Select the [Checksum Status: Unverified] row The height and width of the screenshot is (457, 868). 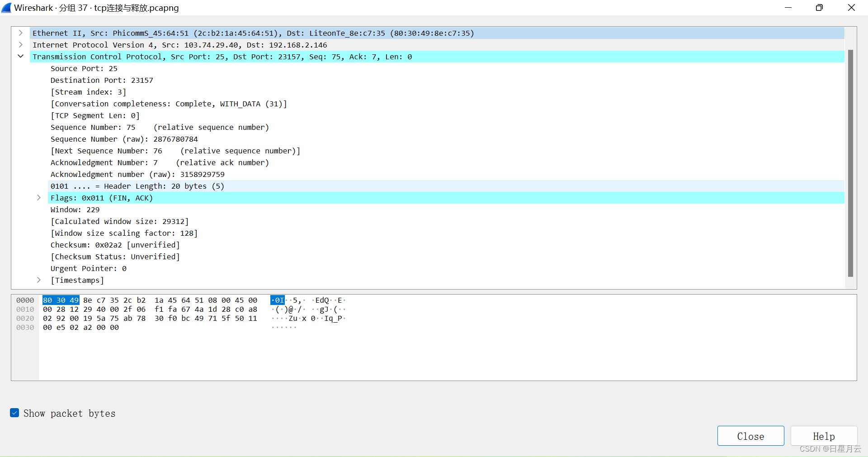click(446, 257)
